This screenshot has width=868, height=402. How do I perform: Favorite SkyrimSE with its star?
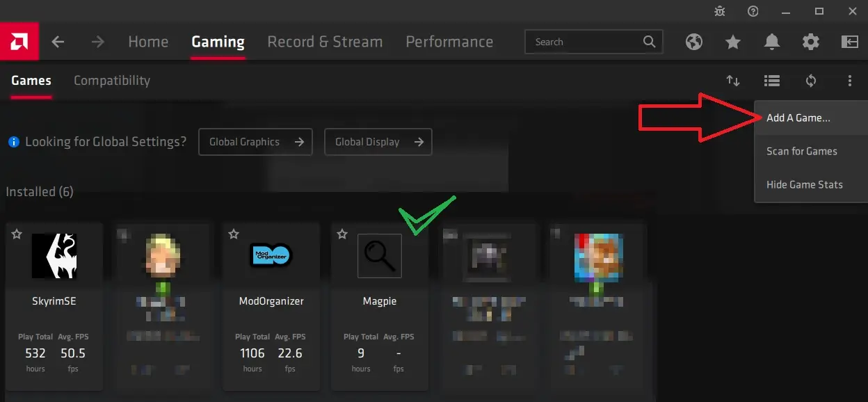(x=17, y=234)
